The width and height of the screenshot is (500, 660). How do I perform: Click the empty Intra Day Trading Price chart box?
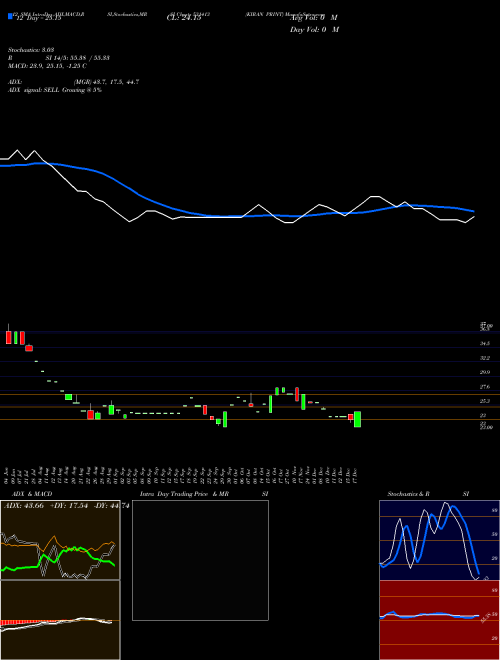tap(200, 560)
